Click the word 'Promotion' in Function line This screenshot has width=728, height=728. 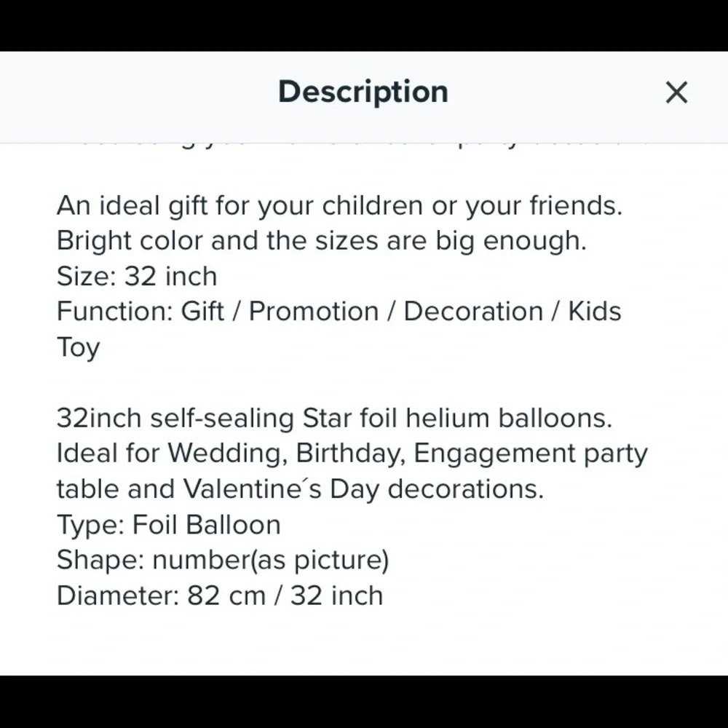314,311
